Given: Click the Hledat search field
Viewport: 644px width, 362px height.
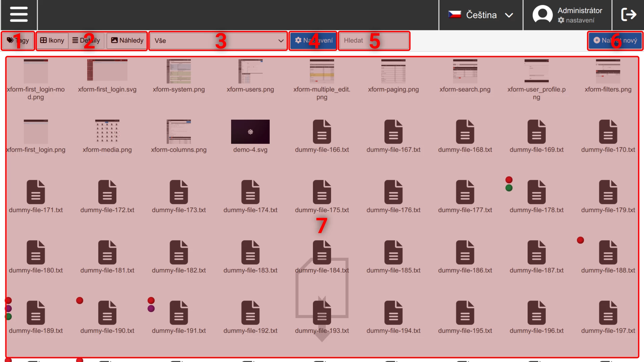Looking at the screenshot, I should pyautogui.click(x=374, y=41).
